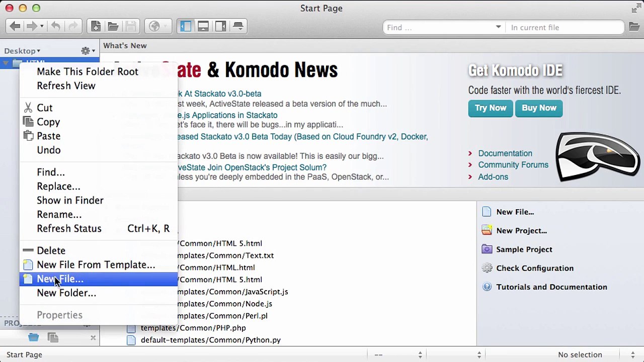Click the New File page icon
644x362 pixels.
487,212
